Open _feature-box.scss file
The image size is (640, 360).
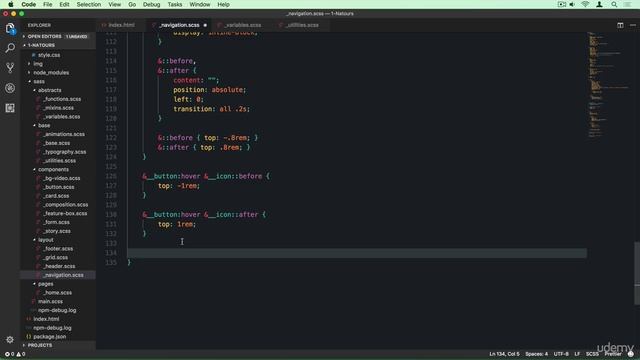[65, 213]
